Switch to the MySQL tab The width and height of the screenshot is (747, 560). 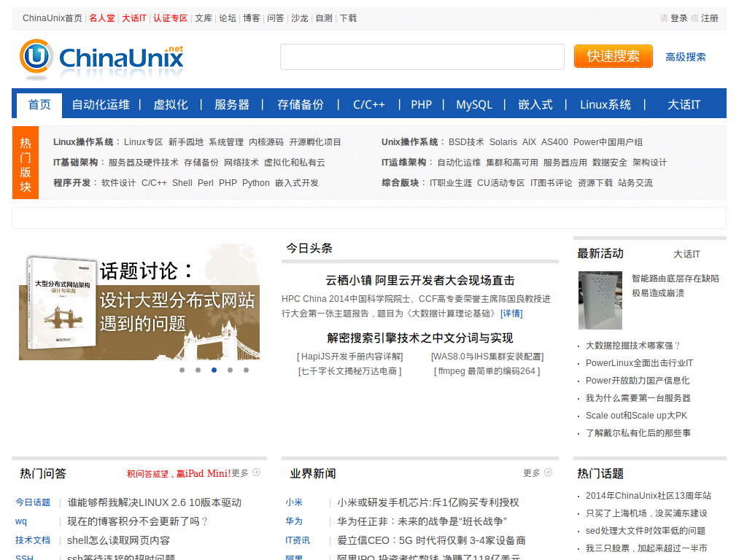(474, 105)
